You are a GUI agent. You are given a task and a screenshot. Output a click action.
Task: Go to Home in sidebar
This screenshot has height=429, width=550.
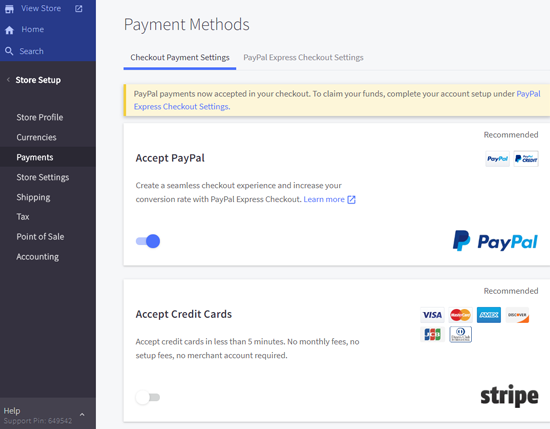(33, 29)
